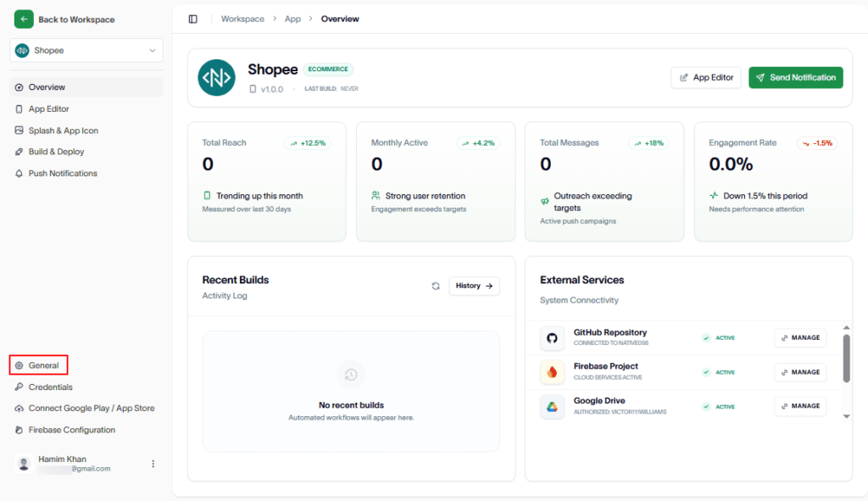Open Connect Google Play / App Store
This screenshot has height=501, width=868.
[x=86, y=408]
